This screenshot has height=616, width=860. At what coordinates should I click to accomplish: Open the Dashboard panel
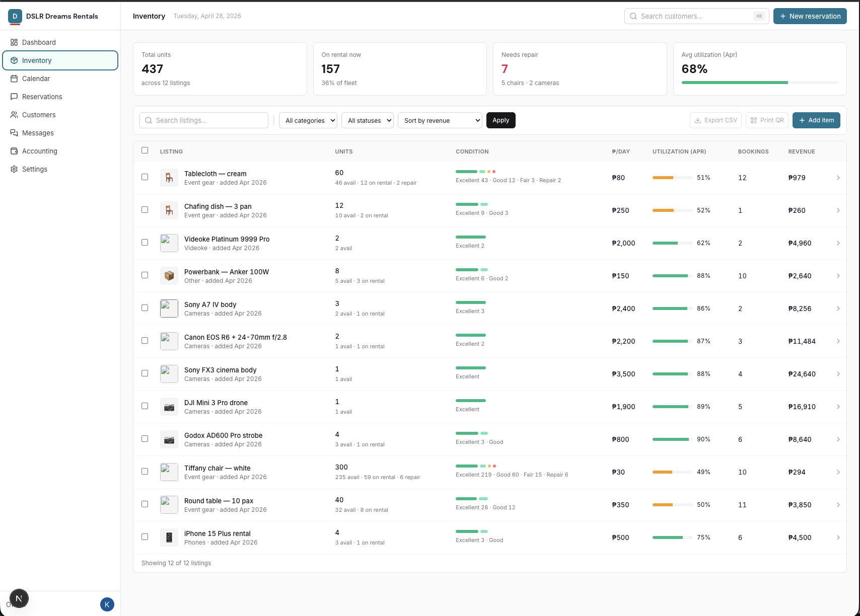(x=39, y=42)
